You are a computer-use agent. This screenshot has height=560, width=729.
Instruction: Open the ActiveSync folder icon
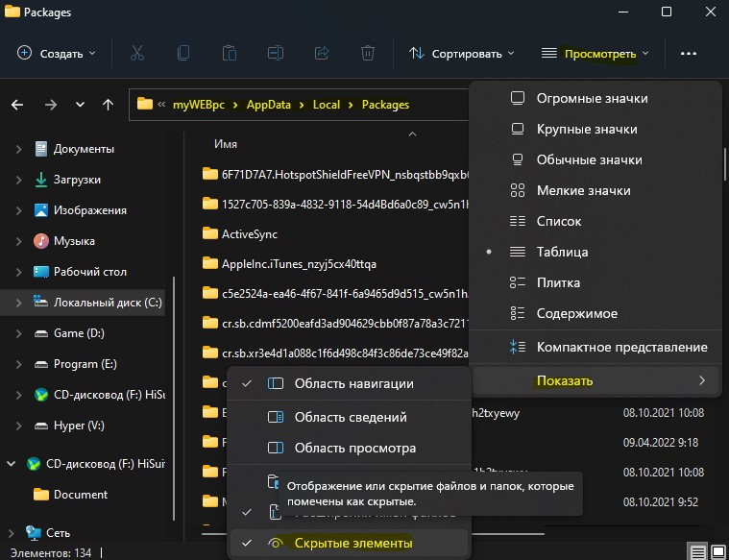(210, 233)
